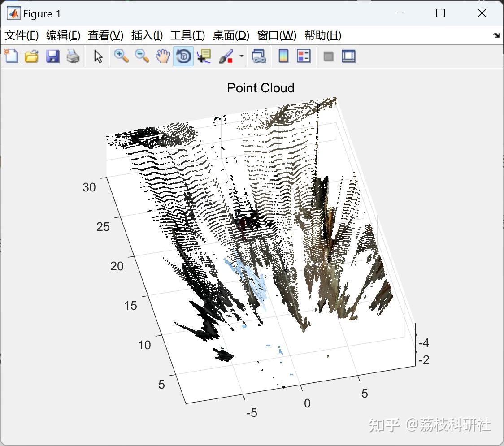Click the axis tick label -4
This screenshot has height=446, width=504.
424,343
